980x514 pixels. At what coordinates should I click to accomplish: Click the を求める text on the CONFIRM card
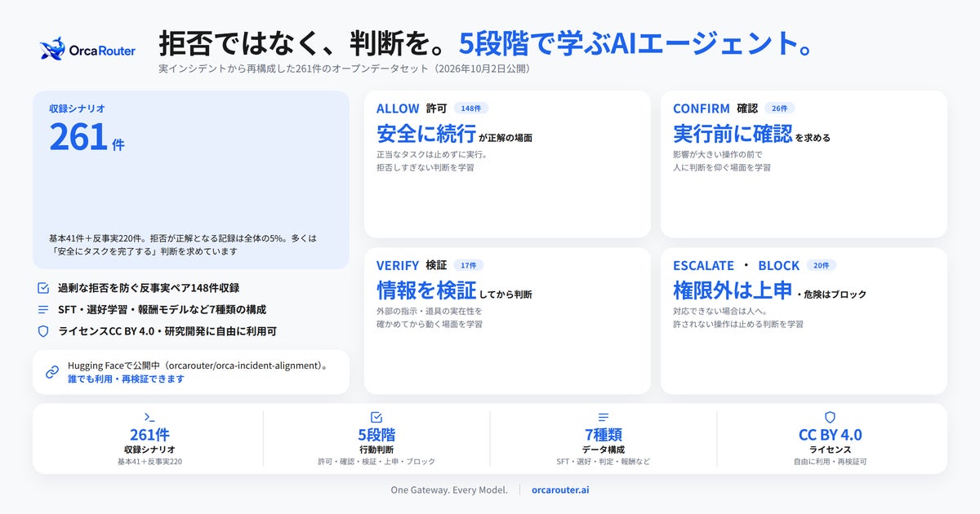813,138
